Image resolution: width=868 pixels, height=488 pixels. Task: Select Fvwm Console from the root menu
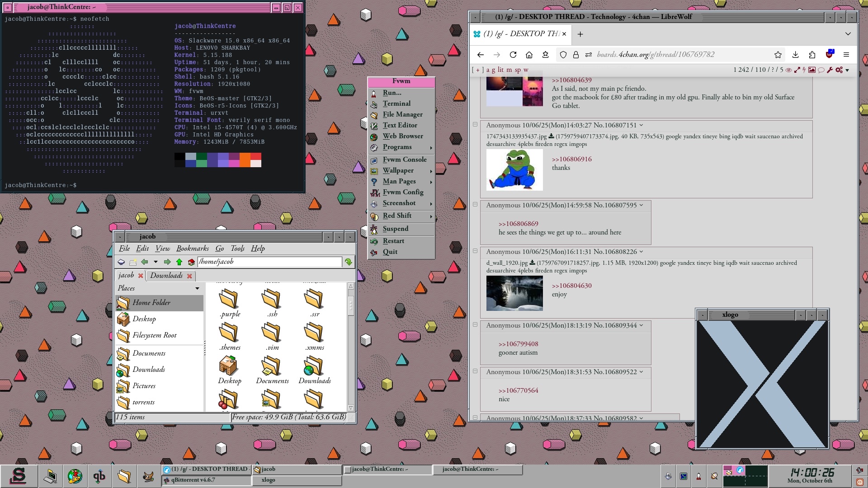click(x=404, y=160)
